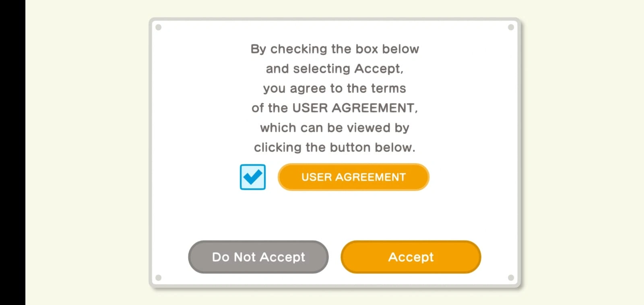Click the cream background below the dialog

334,297
